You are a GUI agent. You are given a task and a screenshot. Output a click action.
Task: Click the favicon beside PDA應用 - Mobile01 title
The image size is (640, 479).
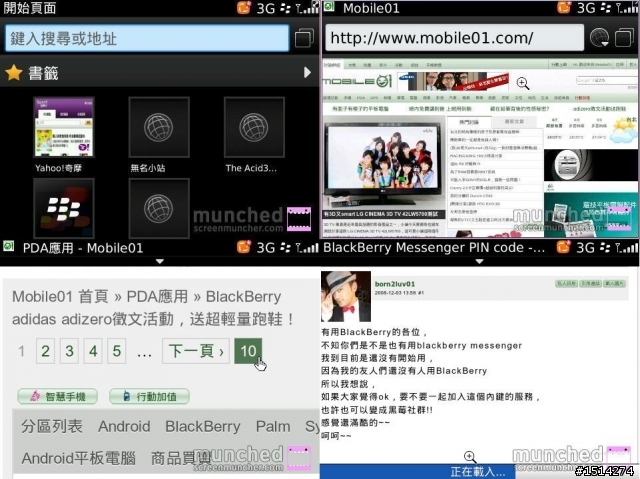[x=9, y=246]
